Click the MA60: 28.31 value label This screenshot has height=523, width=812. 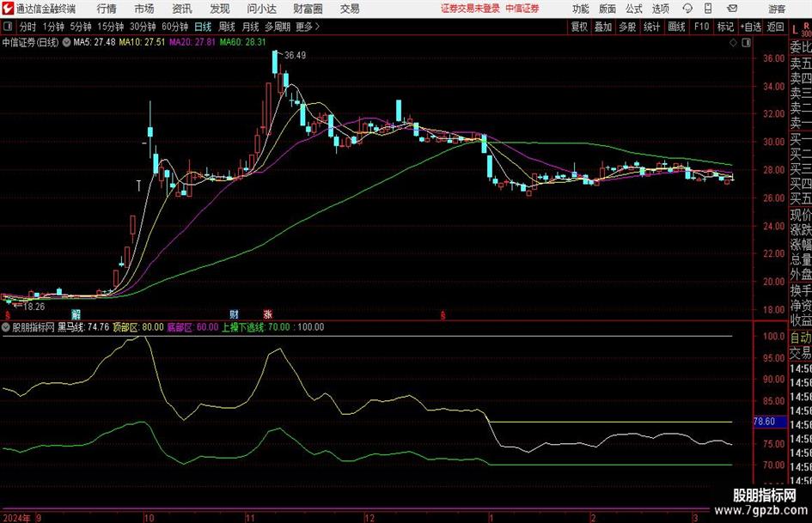[x=243, y=42]
